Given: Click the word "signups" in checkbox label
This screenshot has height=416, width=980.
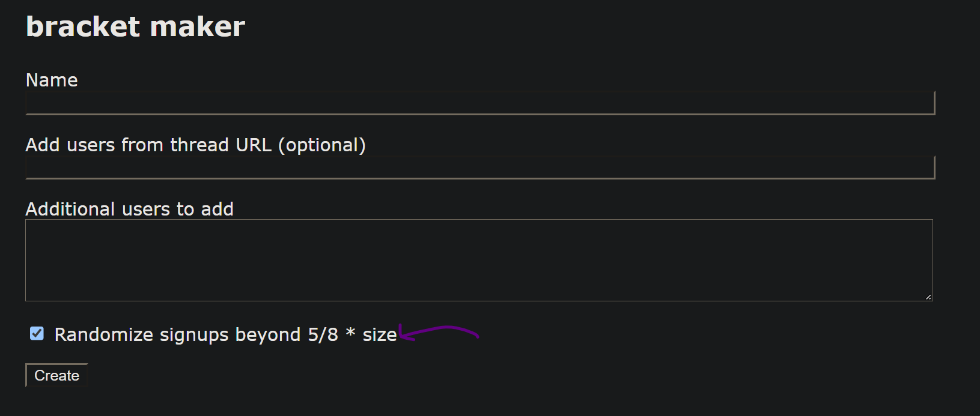Looking at the screenshot, I should click(194, 335).
